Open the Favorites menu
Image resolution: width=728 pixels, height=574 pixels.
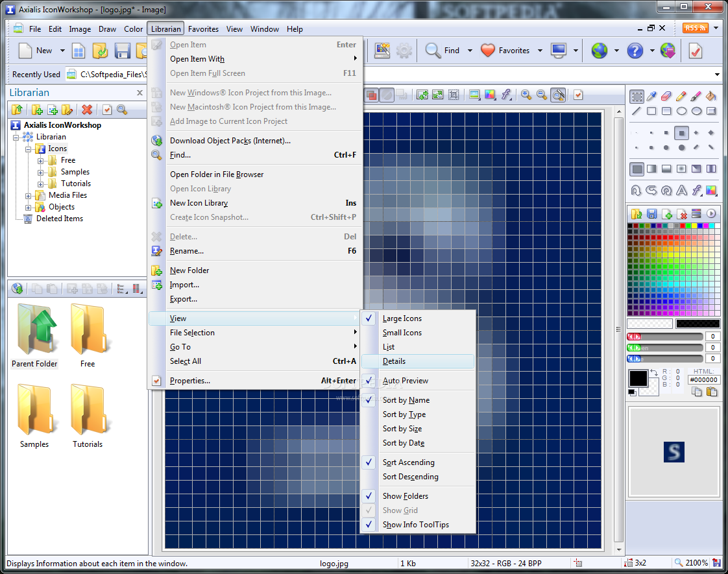click(x=203, y=29)
